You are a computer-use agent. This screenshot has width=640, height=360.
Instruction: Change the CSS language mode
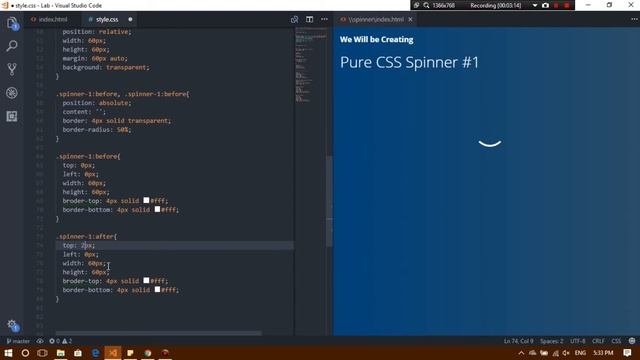[616, 341]
